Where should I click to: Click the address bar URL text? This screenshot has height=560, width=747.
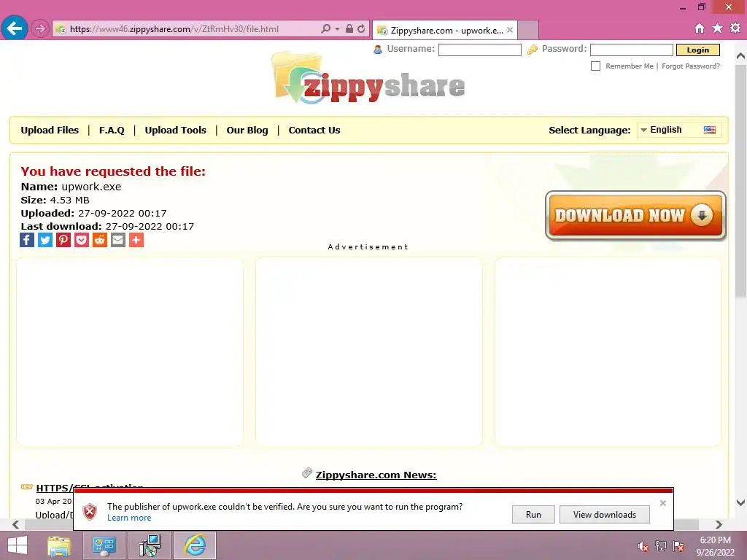pos(174,29)
